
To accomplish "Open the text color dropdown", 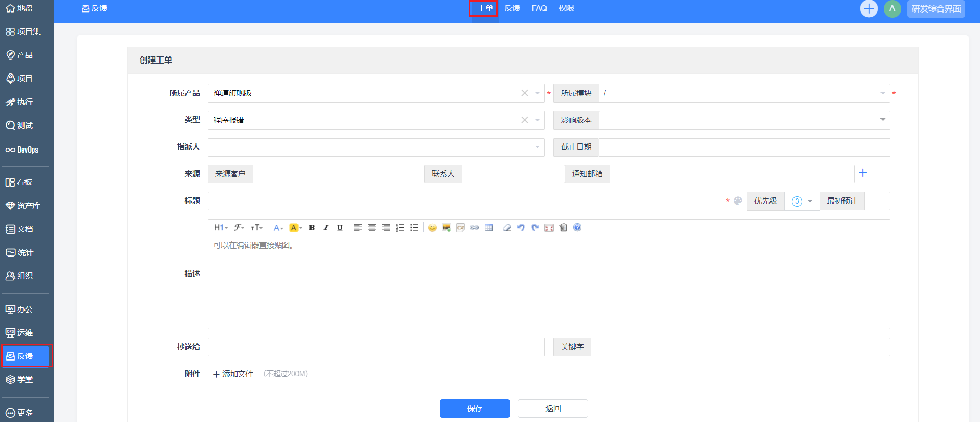I will tap(278, 228).
